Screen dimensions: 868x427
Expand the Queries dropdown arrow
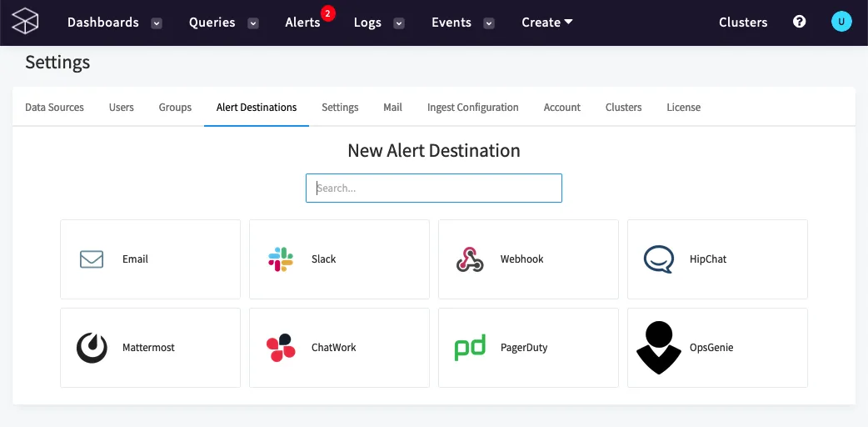pos(253,23)
